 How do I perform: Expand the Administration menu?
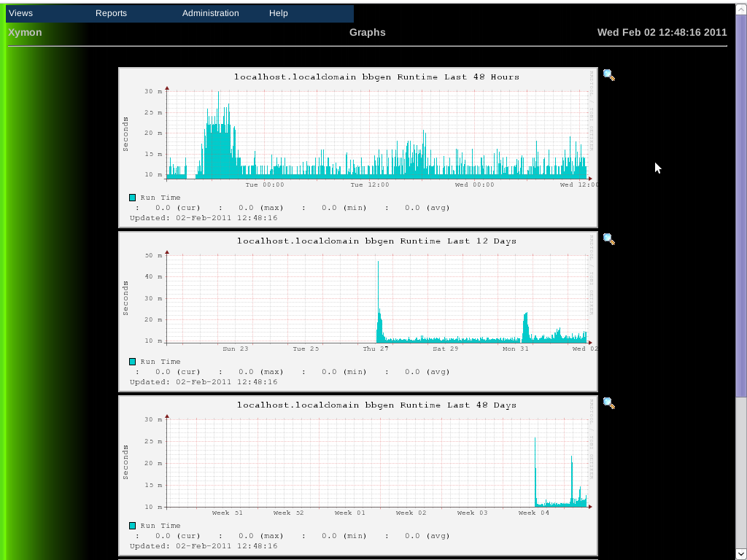(210, 13)
